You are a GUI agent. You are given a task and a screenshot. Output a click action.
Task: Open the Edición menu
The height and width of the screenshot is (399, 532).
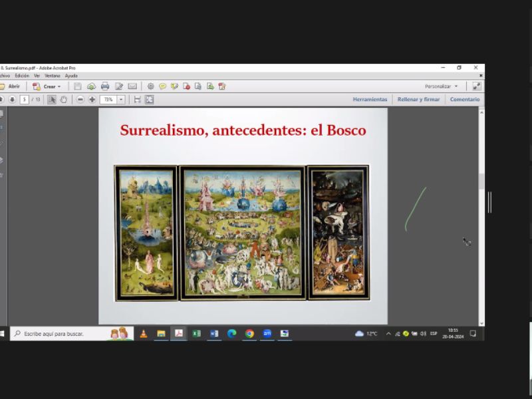point(22,76)
